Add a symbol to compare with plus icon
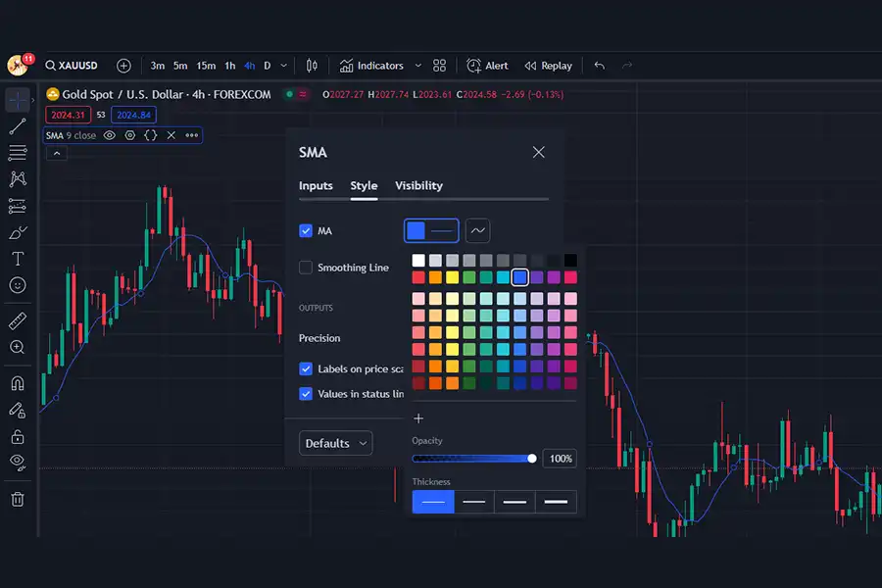 [x=123, y=66]
